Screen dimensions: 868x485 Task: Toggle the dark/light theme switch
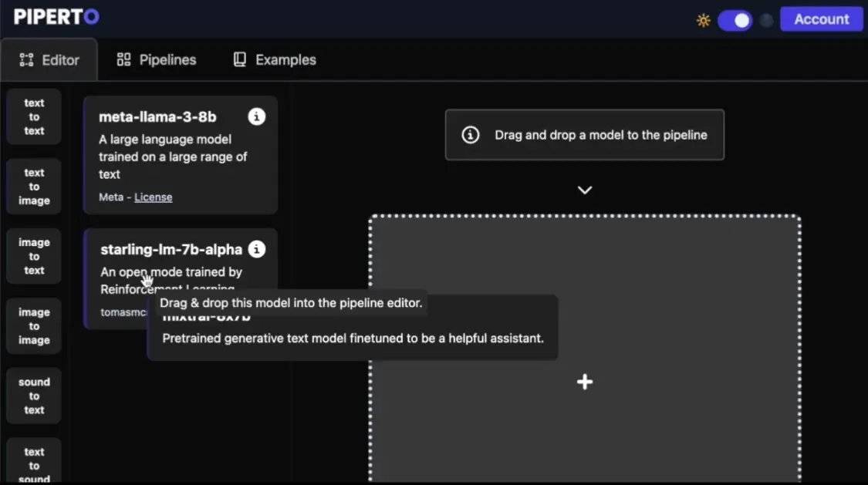(x=735, y=20)
